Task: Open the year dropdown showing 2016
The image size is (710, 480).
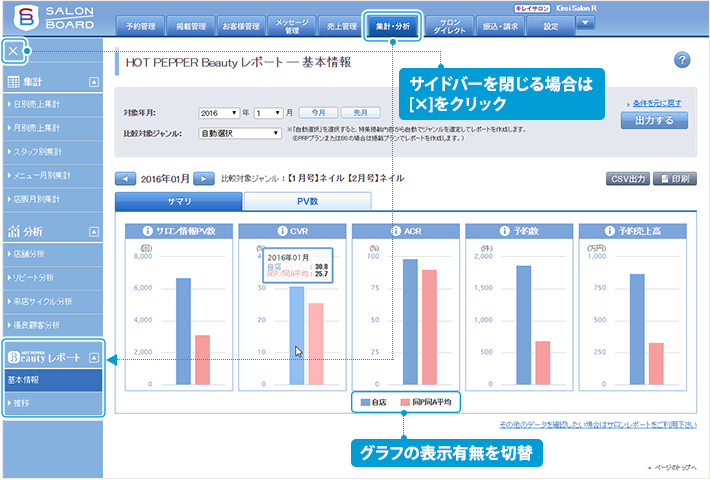Action: 222,114
